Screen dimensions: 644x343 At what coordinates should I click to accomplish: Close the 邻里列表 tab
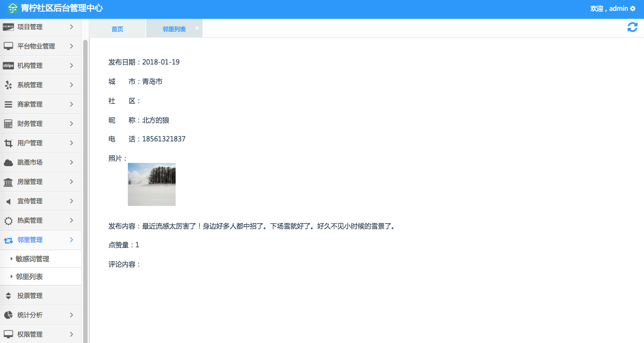tap(197, 28)
